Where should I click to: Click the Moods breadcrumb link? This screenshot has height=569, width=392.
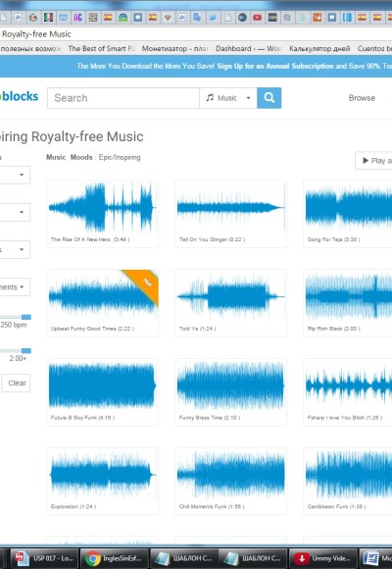[81, 157]
